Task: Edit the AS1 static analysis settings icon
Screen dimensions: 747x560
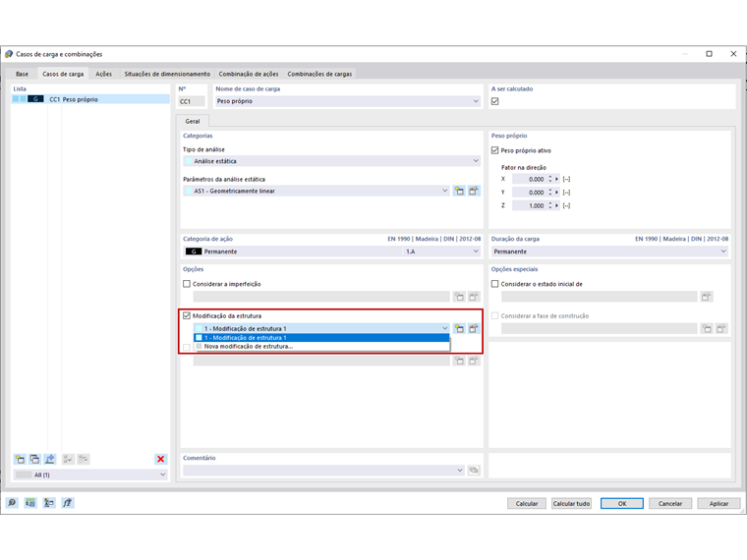Action: click(474, 191)
